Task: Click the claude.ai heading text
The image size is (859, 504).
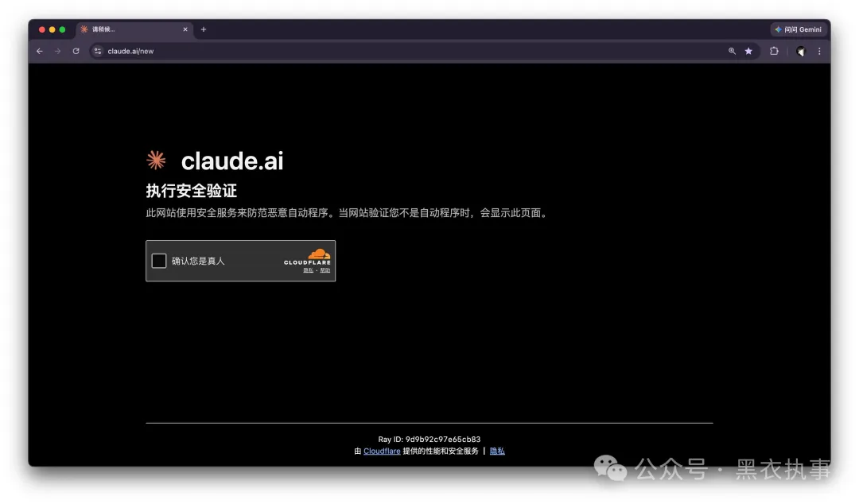Action: [x=232, y=161]
